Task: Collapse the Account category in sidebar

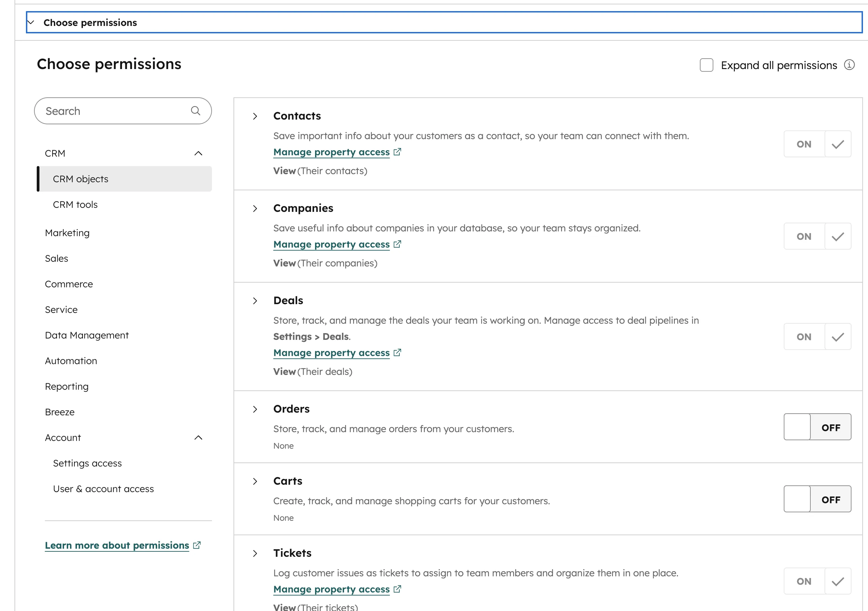Action: pyautogui.click(x=198, y=438)
